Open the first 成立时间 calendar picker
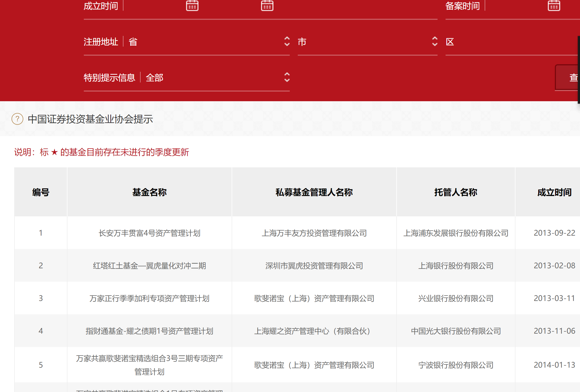This screenshot has height=392, width=580. click(x=192, y=6)
